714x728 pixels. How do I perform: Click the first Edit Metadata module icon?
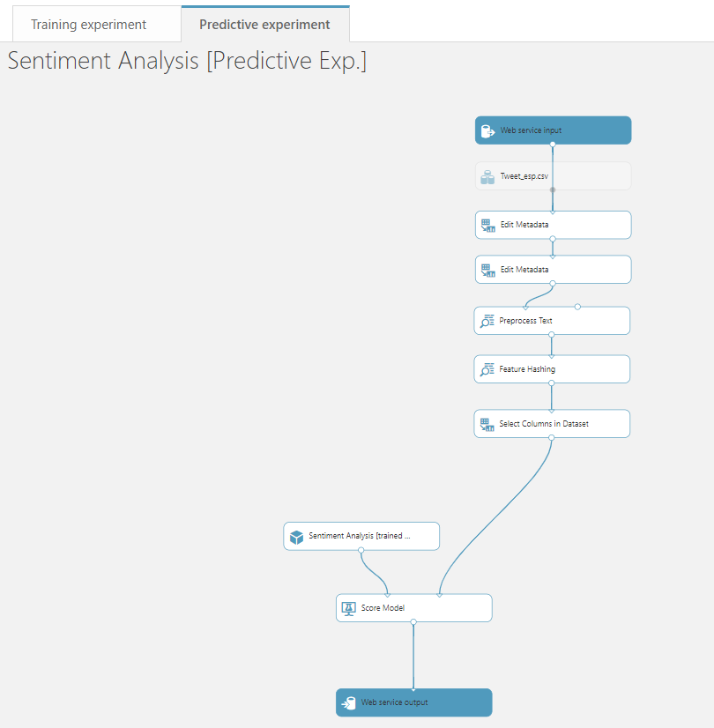(x=487, y=226)
